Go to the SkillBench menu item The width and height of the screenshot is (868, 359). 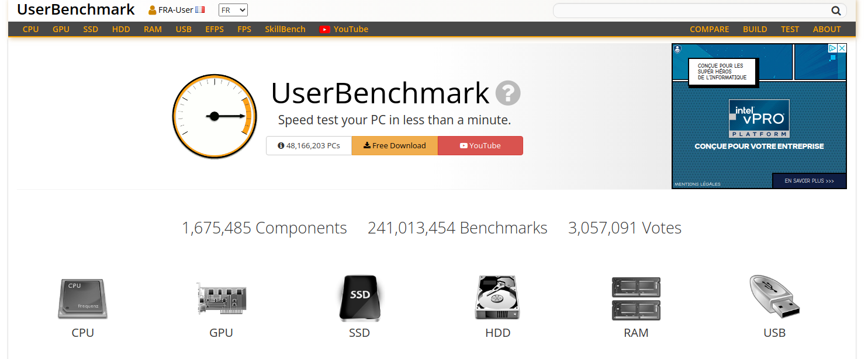pos(285,29)
